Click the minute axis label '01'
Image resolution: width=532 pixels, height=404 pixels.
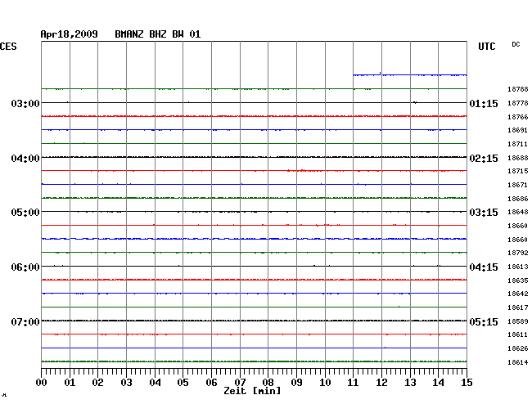(70, 383)
